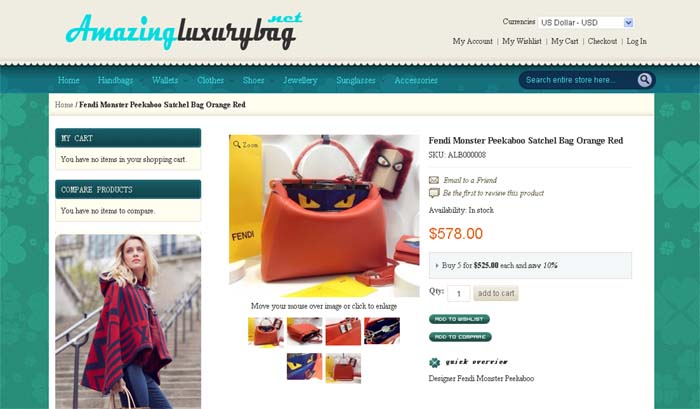
Task: Open the Jewellery navigation menu
Action: click(300, 80)
